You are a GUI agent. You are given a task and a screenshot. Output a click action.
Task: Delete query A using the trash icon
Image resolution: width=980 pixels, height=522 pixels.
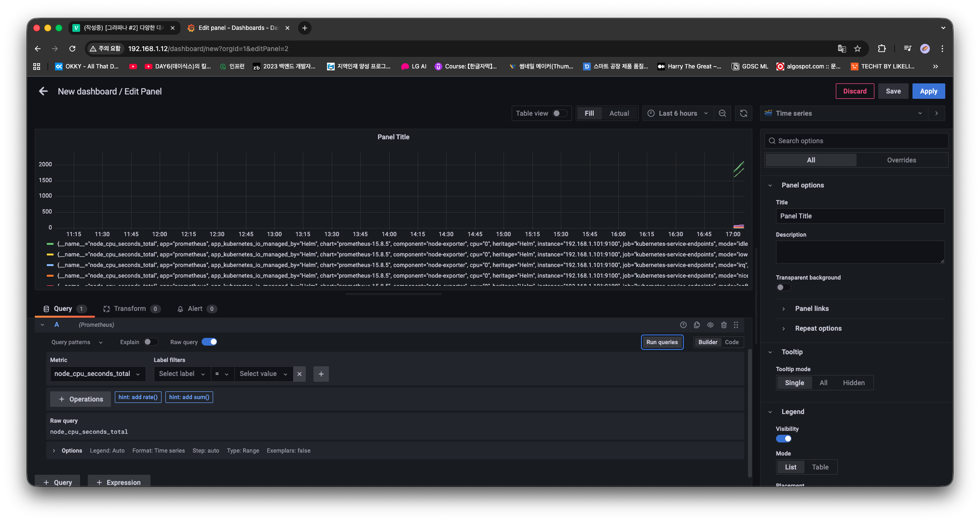click(723, 325)
